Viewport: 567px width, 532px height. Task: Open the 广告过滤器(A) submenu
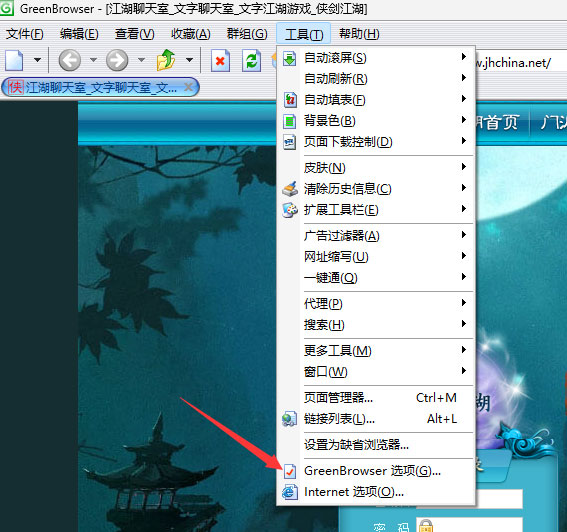coord(376,235)
